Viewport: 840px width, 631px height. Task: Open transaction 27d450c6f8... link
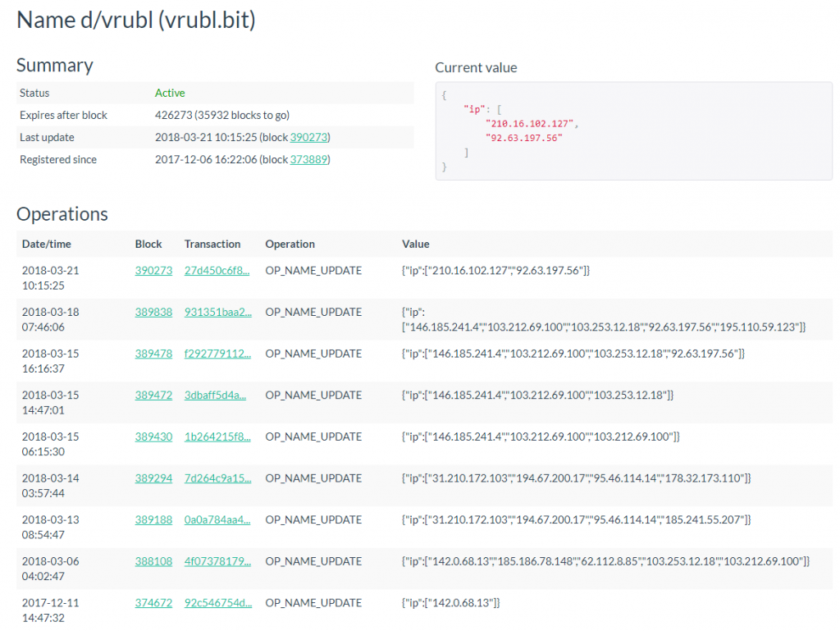point(217,270)
